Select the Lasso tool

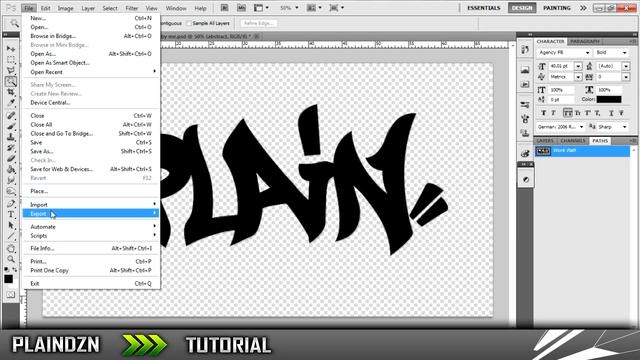click(x=11, y=71)
